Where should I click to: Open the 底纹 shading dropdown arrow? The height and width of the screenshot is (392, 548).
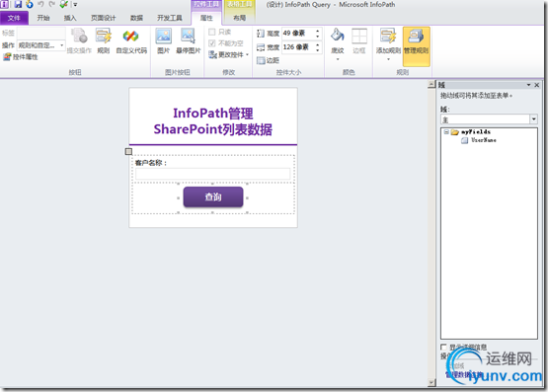[338, 59]
